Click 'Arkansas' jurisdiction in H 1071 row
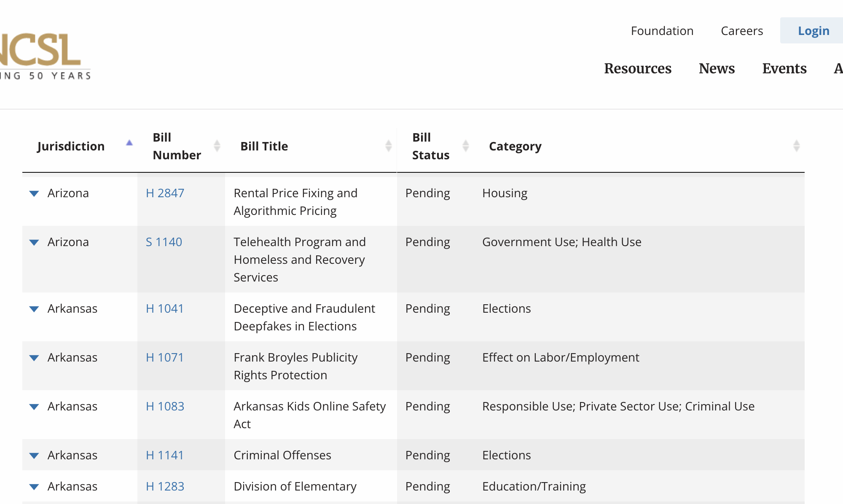 point(72,357)
